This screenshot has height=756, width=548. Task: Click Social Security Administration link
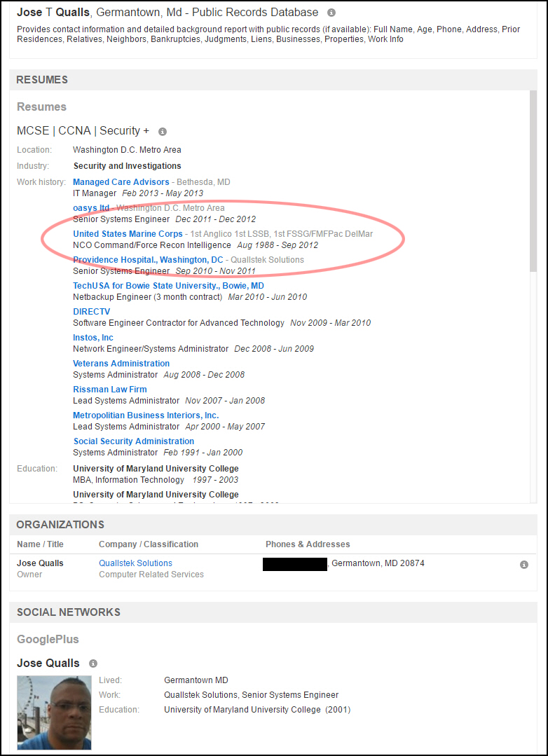point(134,441)
